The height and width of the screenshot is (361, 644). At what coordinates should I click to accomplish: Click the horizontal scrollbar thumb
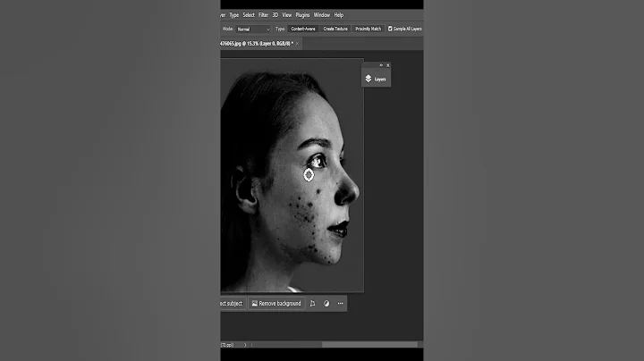369,345
